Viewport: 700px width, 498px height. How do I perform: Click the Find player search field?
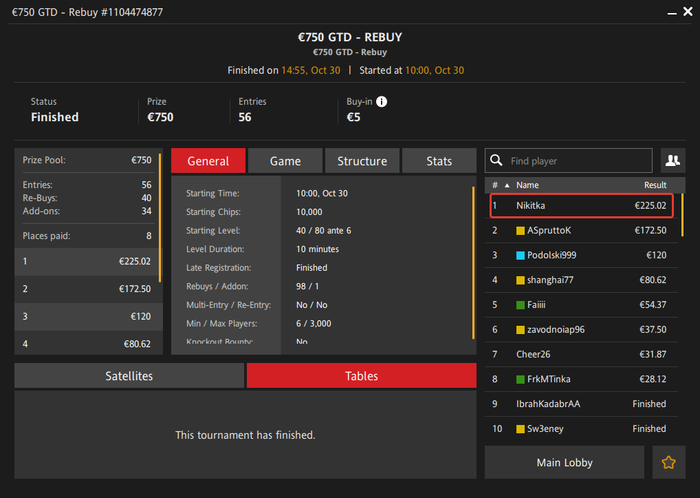point(569,161)
